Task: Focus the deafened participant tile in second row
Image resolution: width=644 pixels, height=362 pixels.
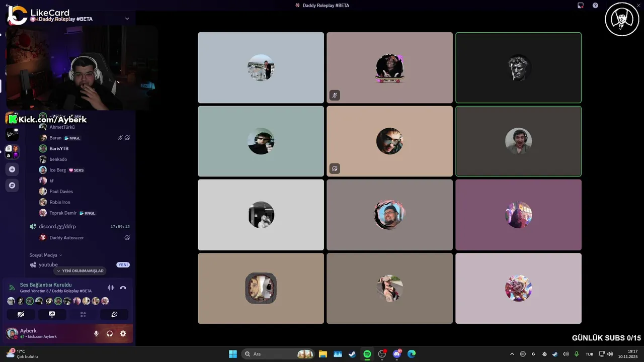Action: click(x=389, y=141)
